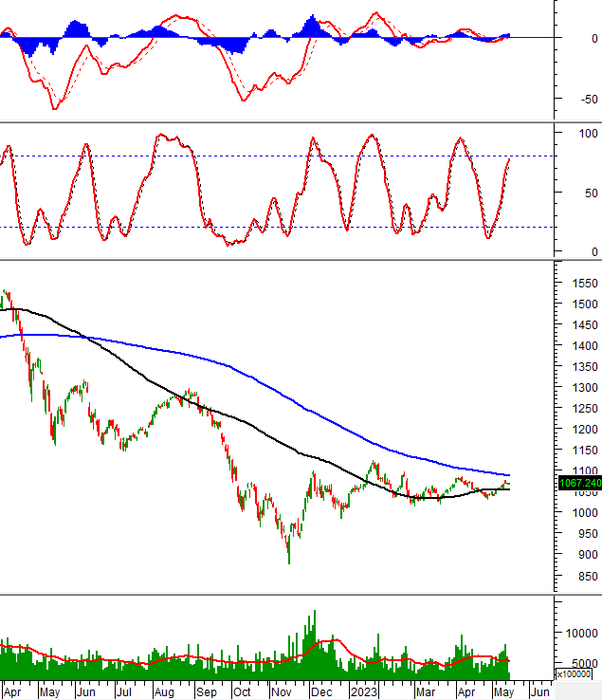The image size is (602, 700).
Task: Select the Jun 2022 label on time axis
Action: (85, 692)
